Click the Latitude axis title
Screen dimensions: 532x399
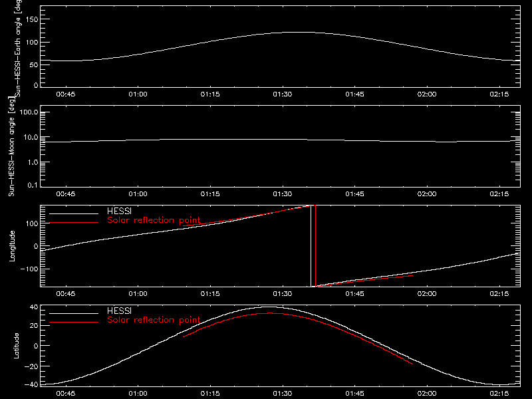click(16, 346)
